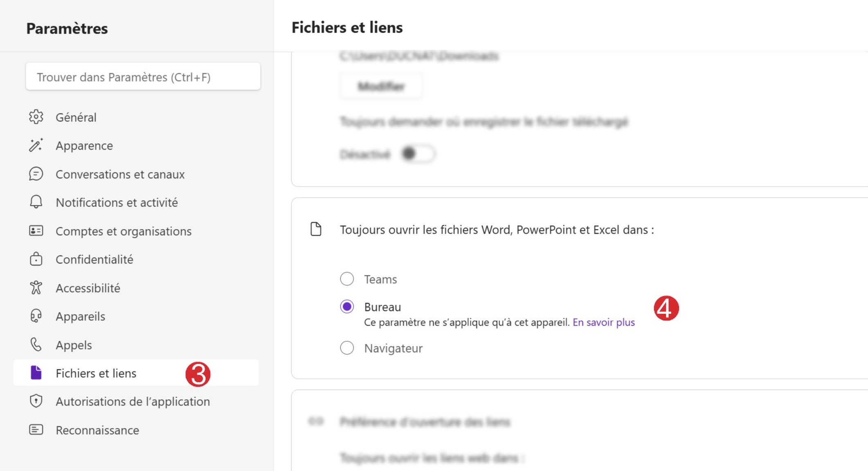Screen dimensions: 868x471
Task: Focus the Trouver dans Paramètres search field
Action: 143,77
